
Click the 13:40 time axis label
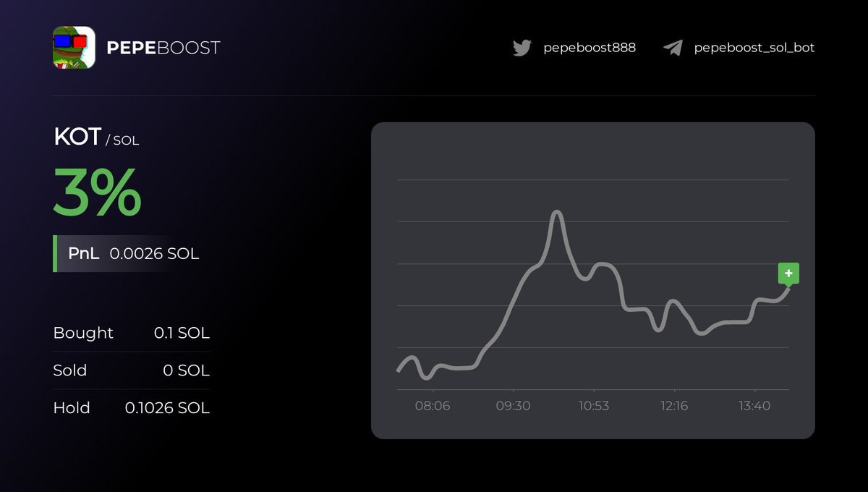tap(754, 406)
